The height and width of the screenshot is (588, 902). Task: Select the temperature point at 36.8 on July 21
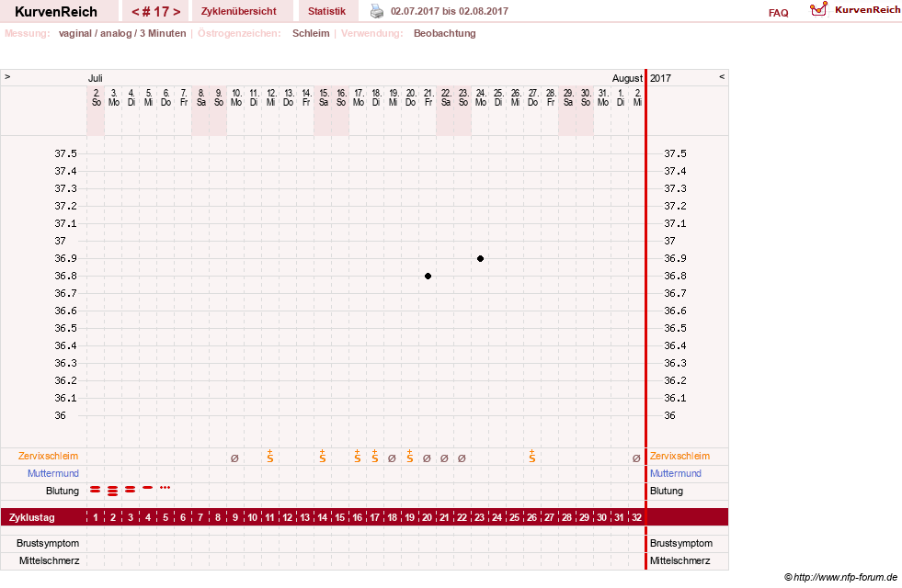coord(428,276)
